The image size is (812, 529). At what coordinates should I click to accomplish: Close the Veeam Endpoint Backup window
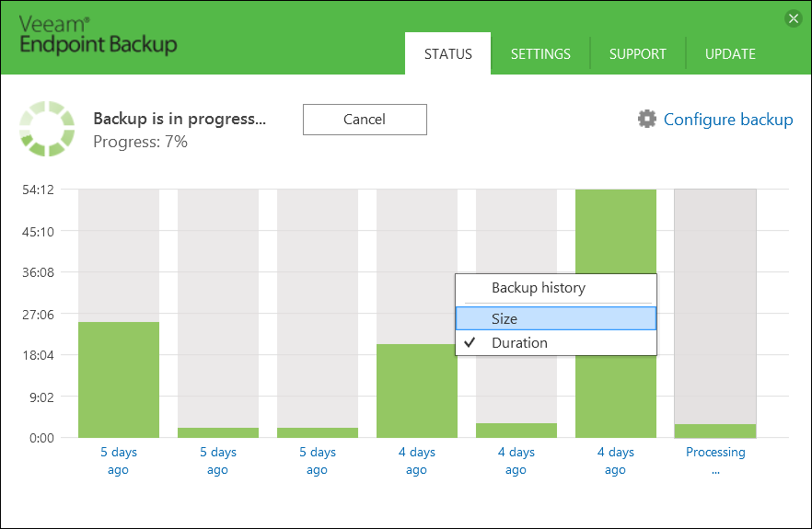coord(793,17)
